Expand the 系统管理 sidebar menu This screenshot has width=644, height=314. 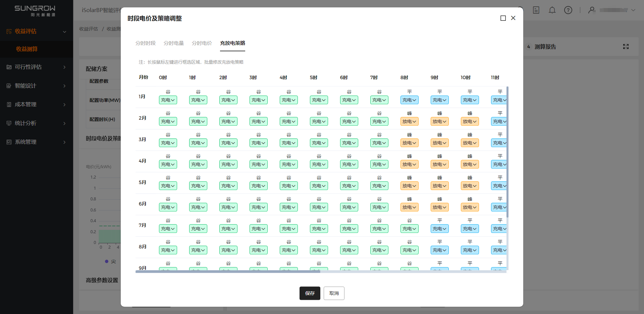pos(36,142)
